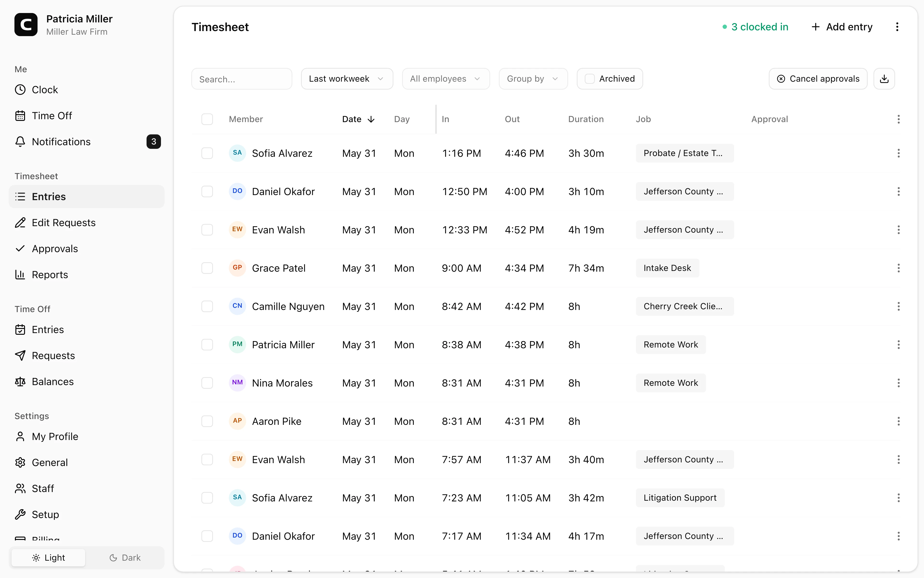
Task: Select the Grace Patel entry checkbox
Action: click(207, 268)
